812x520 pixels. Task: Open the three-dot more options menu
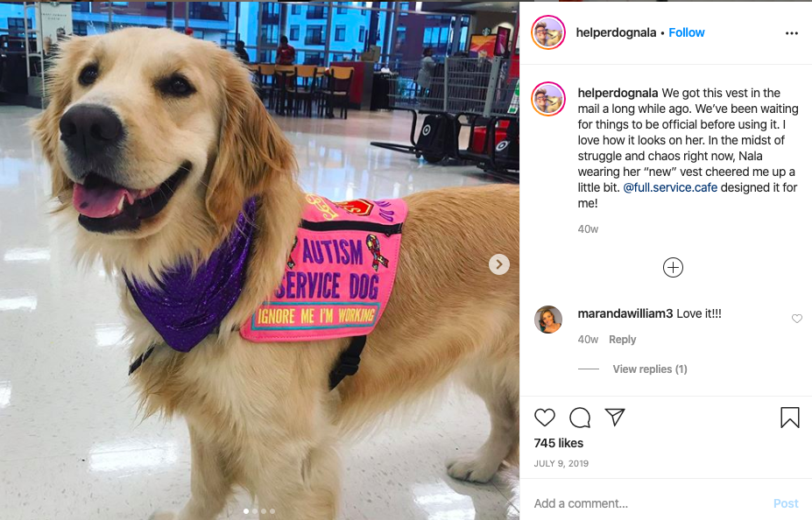pyautogui.click(x=791, y=33)
